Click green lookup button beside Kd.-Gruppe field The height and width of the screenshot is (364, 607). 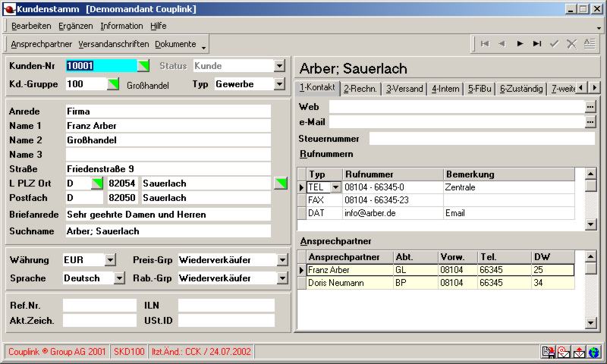coord(113,84)
